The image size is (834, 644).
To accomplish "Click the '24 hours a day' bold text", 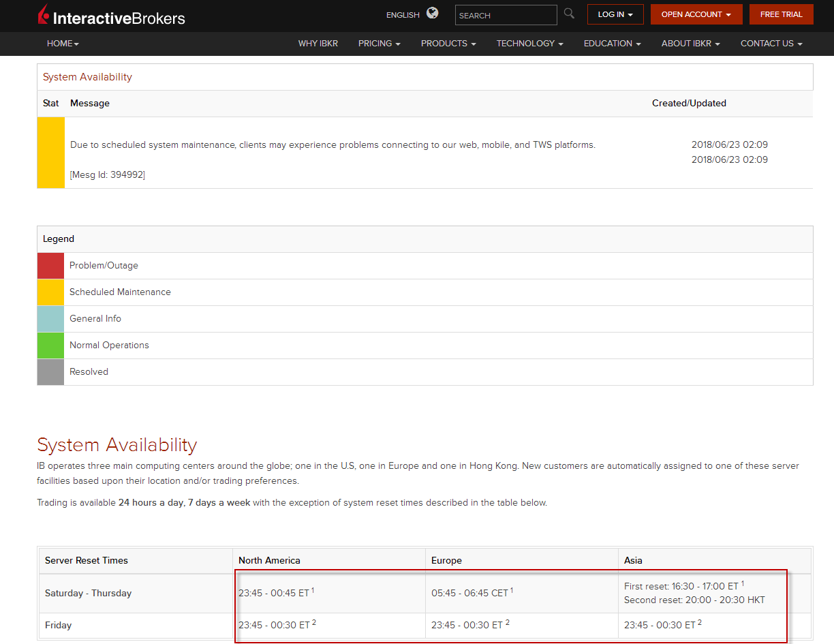I will (151, 503).
